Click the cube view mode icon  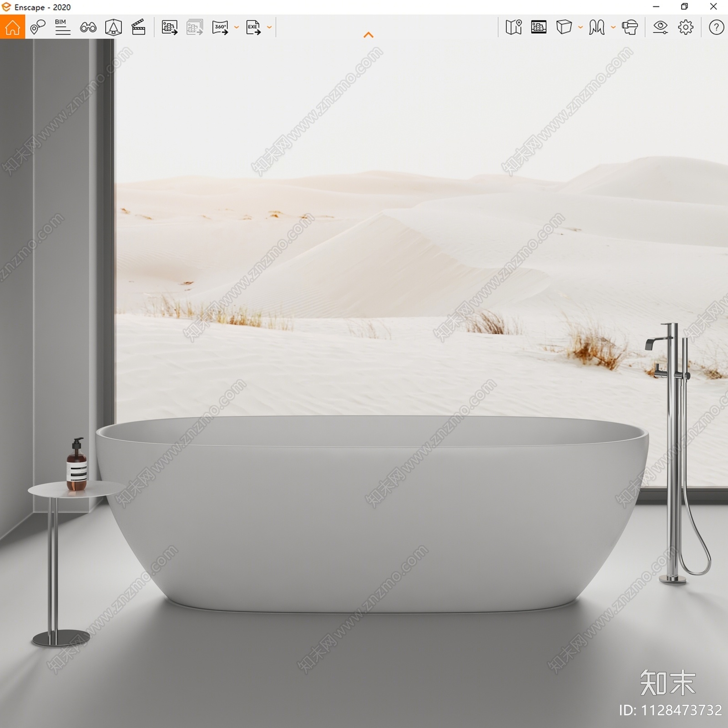564,27
